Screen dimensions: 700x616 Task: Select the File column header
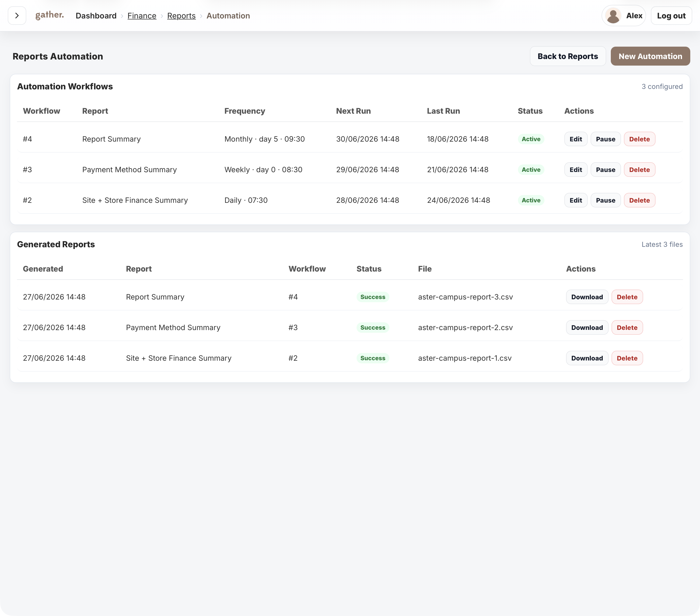[x=425, y=269]
